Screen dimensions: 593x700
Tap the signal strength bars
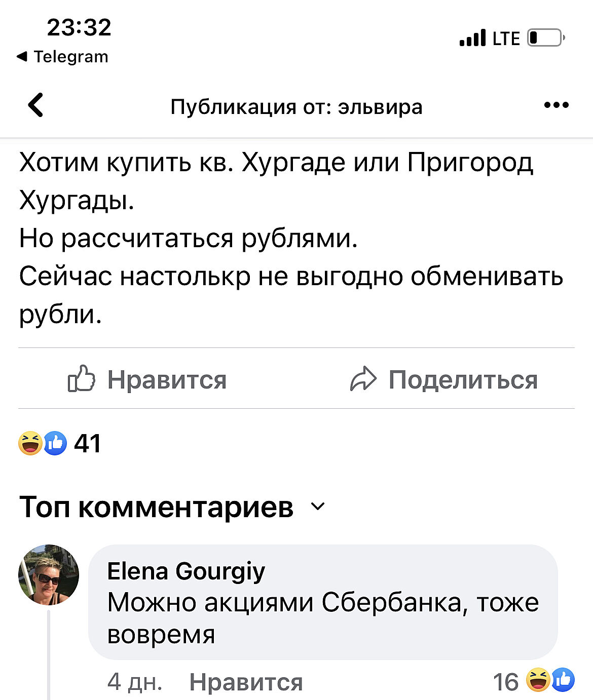coord(472,38)
